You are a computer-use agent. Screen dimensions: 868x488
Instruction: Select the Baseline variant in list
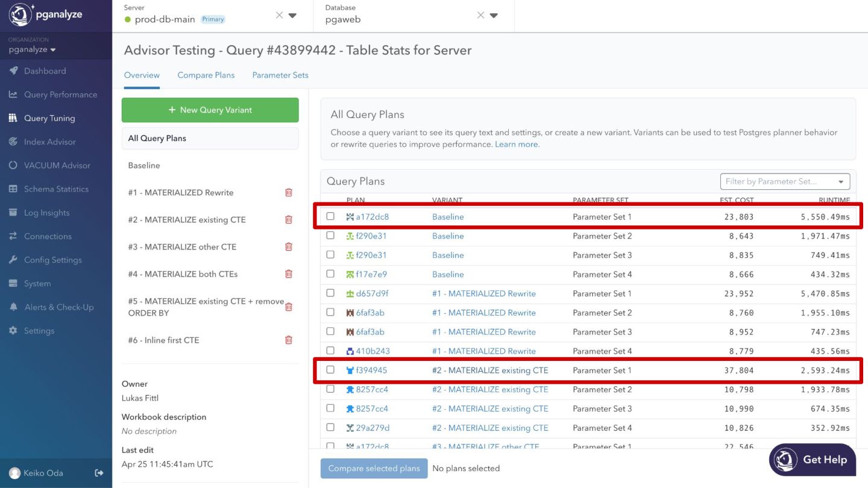pos(144,165)
